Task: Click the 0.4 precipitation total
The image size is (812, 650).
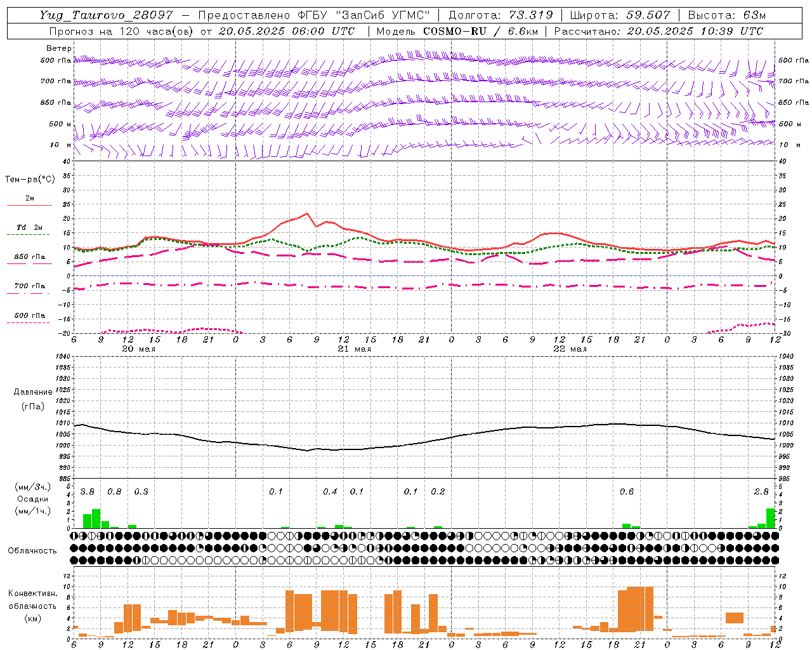Action: (x=330, y=492)
